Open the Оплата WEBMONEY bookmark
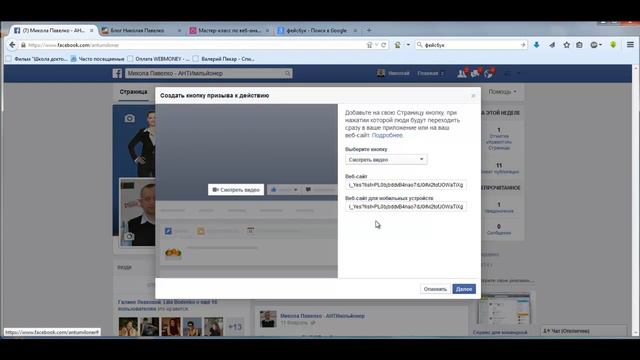 (x=158, y=59)
